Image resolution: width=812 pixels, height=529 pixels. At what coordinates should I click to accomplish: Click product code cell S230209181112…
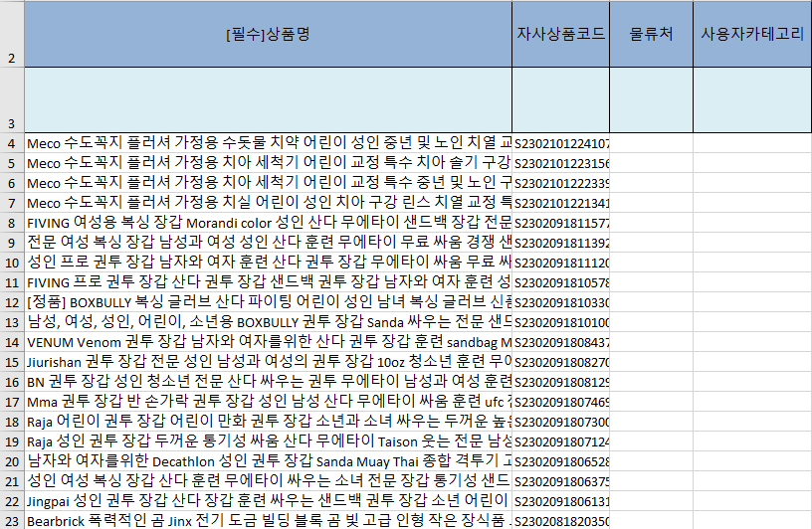coord(561,263)
